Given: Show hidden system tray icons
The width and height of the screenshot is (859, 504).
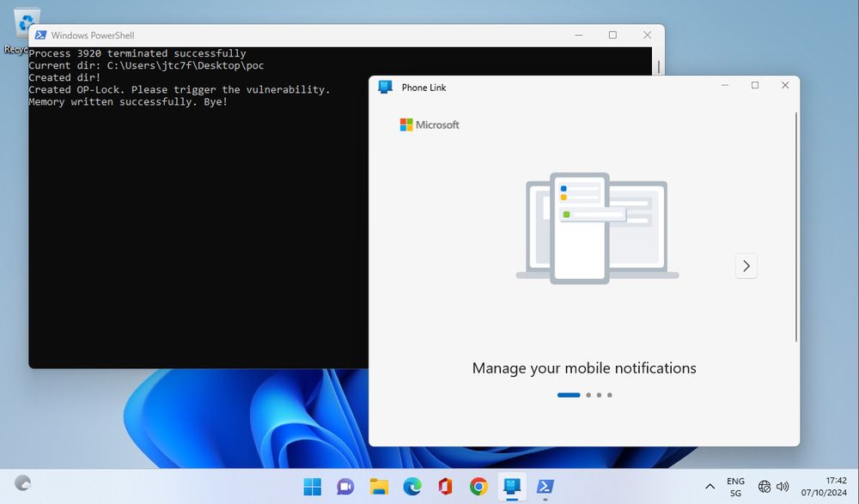Looking at the screenshot, I should pos(710,487).
